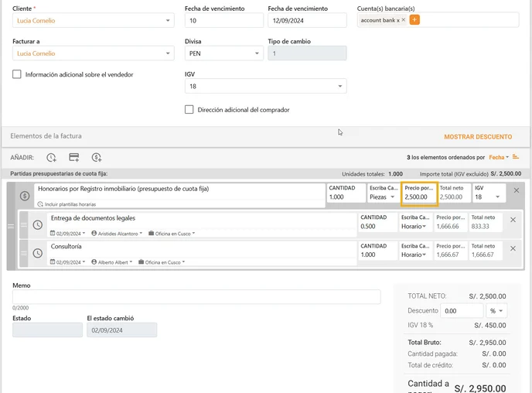Click Elementos de la factura header

[46, 136]
